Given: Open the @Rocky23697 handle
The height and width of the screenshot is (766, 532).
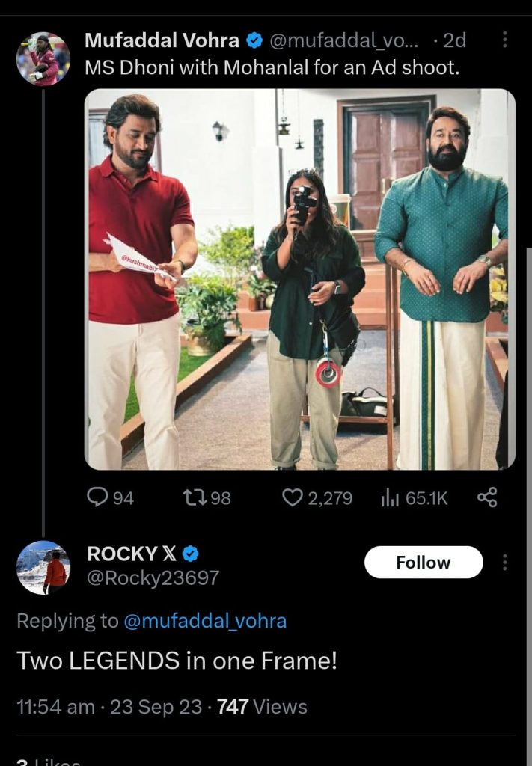Looking at the screenshot, I should (x=153, y=578).
